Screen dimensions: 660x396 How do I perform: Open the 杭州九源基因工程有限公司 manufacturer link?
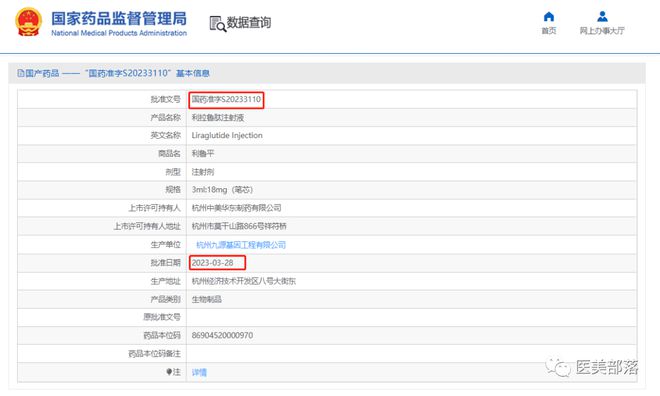click(x=241, y=245)
